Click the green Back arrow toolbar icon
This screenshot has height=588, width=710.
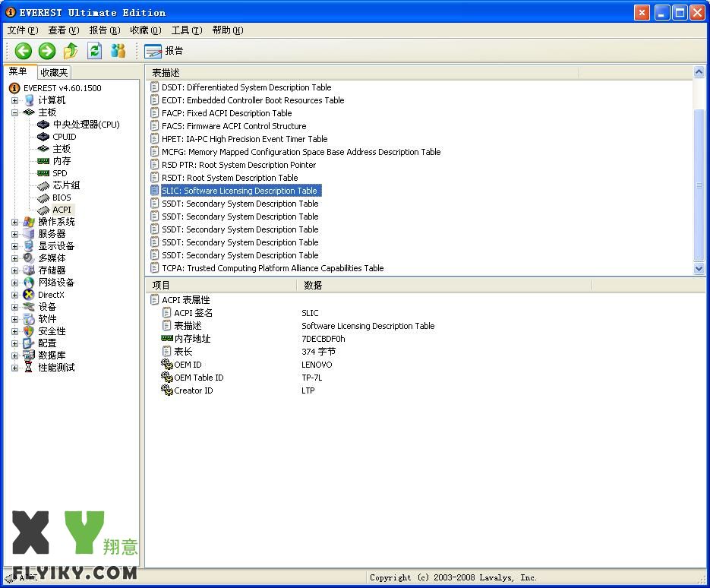[23, 51]
